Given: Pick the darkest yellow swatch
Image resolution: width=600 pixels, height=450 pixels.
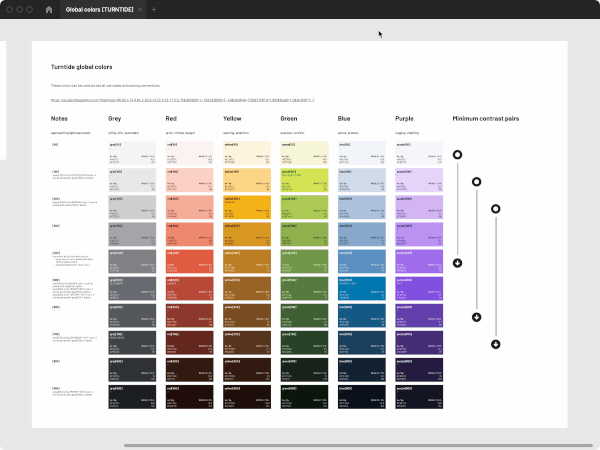Looking at the screenshot, I should (247, 397).
